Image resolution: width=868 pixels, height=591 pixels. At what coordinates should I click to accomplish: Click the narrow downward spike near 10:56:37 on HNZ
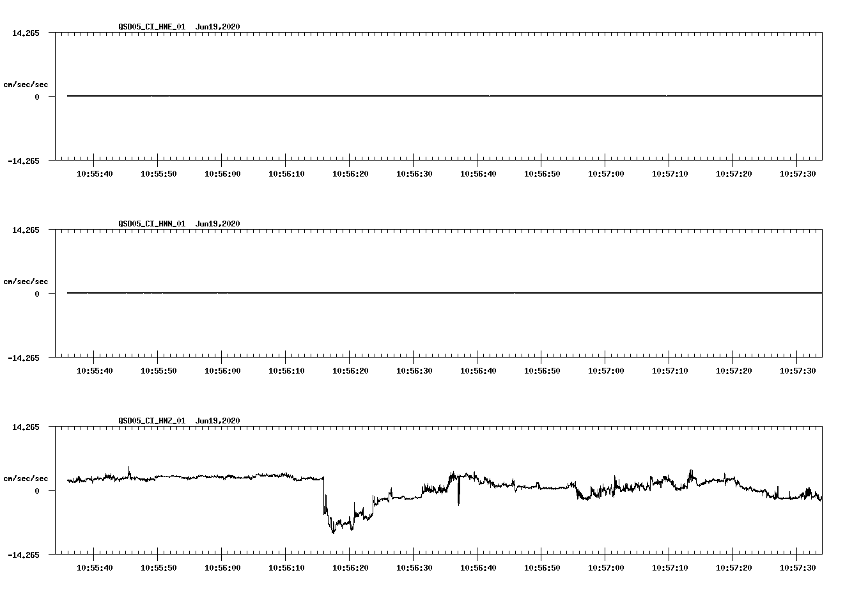click(458, 491)
